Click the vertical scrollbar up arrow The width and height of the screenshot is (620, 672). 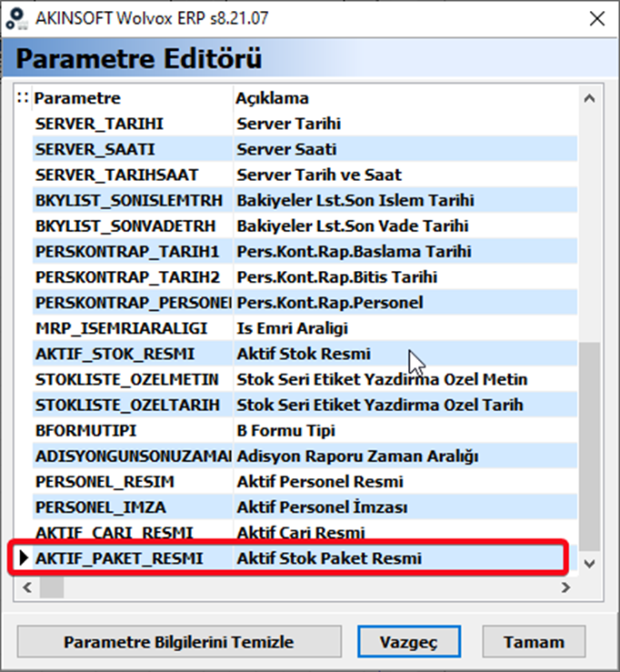click(x=589, y=98)
